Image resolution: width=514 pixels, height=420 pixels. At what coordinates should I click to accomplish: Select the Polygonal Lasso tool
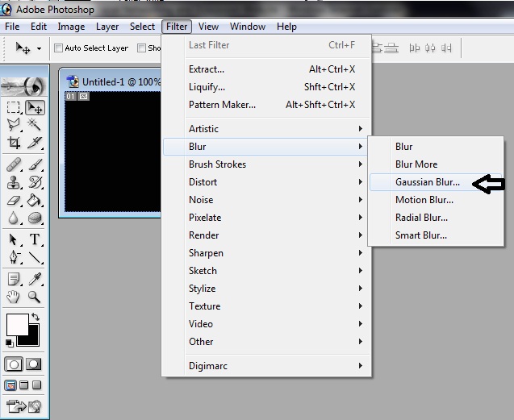[x=14, y=125]
